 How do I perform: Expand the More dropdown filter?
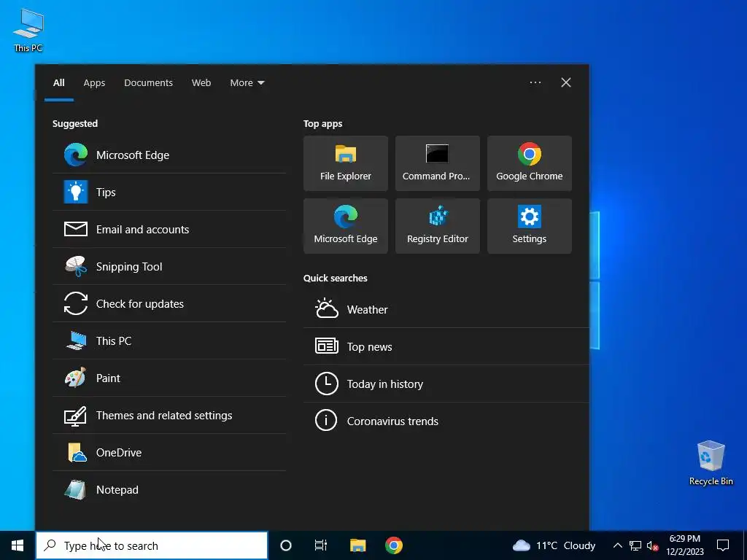tap(247, 82)
